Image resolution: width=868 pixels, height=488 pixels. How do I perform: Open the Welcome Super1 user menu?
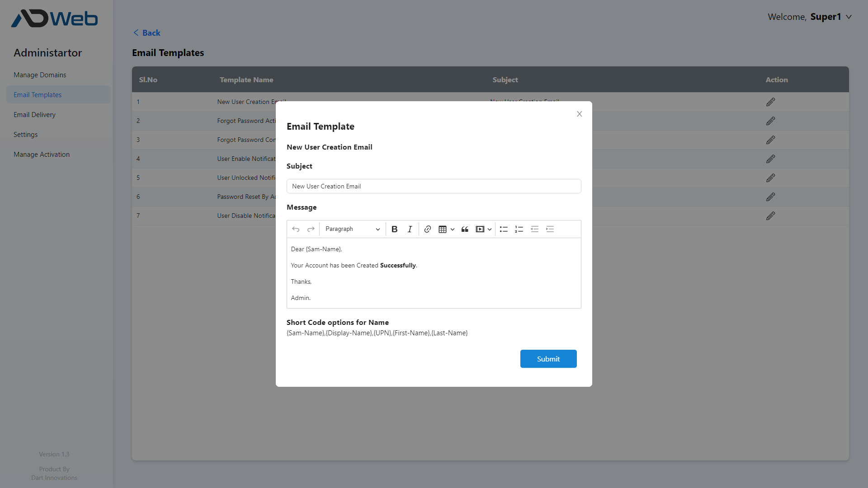(809, 17)
